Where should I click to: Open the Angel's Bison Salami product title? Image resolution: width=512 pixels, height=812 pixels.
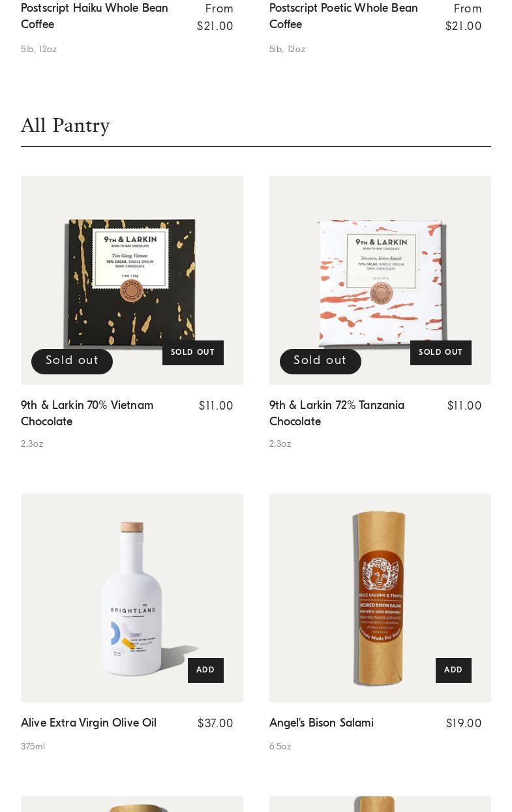point(322,723)
